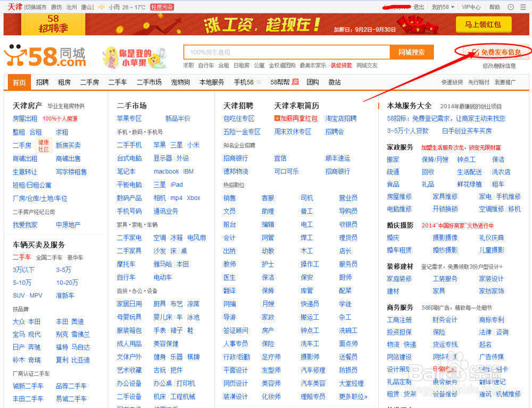Click the 马上领红包 banner button

tap(483, 24)
